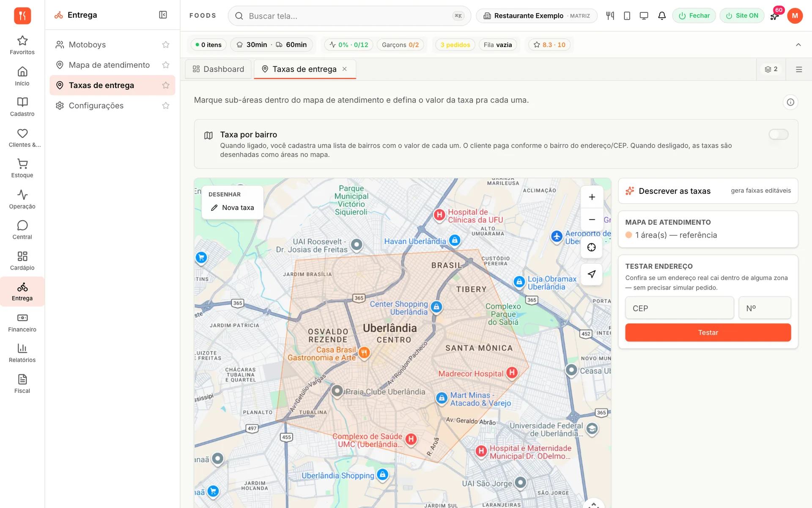This screenshot has width=812, height=508.
Task: Close the Taxas de entrega tab
Action: click(x=345, y=69)
